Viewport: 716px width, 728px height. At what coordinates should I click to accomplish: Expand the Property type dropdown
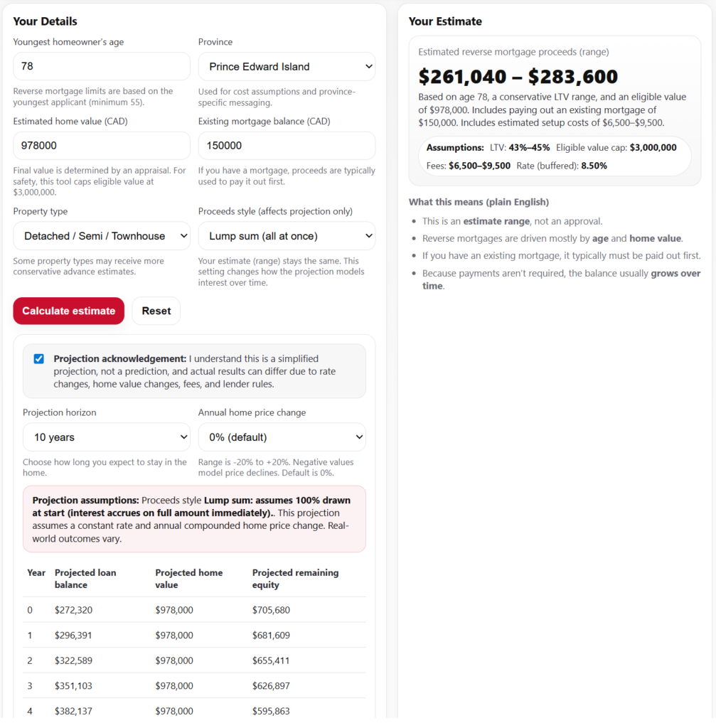click(x=101, y=236)
